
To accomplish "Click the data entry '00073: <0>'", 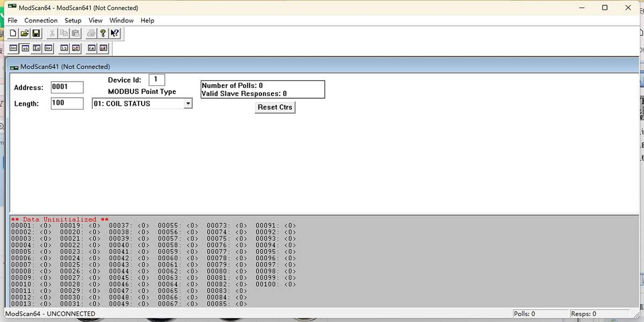I will coord(227,226).
